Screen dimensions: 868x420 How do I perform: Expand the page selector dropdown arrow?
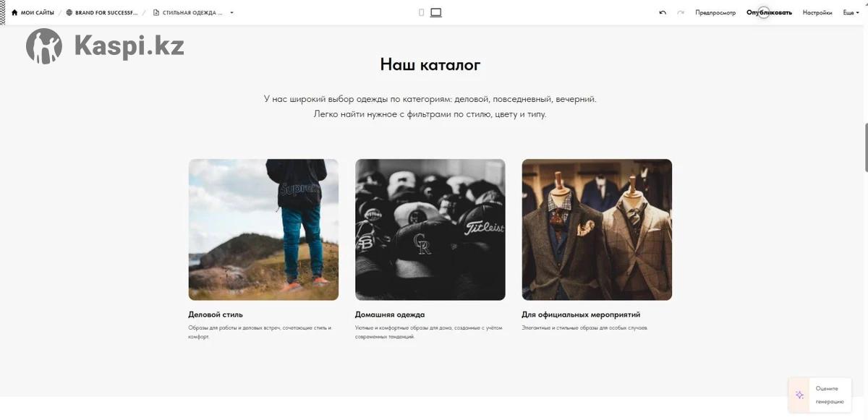pyautogui.click(x=231, y=12)
